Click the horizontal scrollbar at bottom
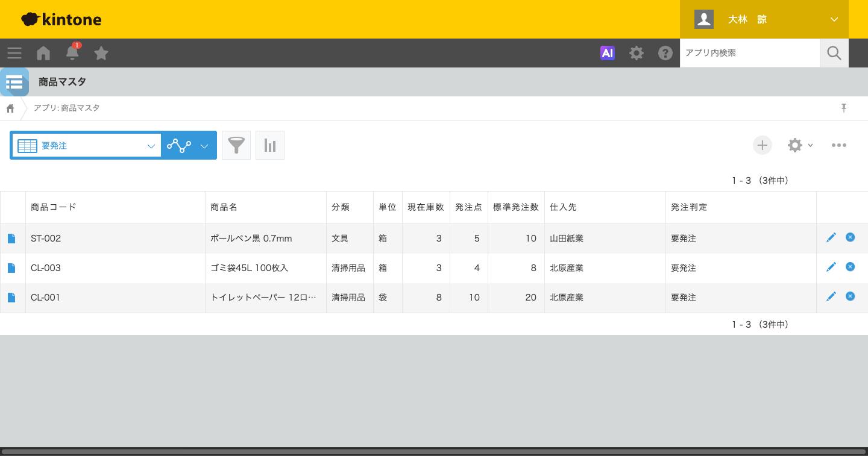 click(x=433, y=452)
